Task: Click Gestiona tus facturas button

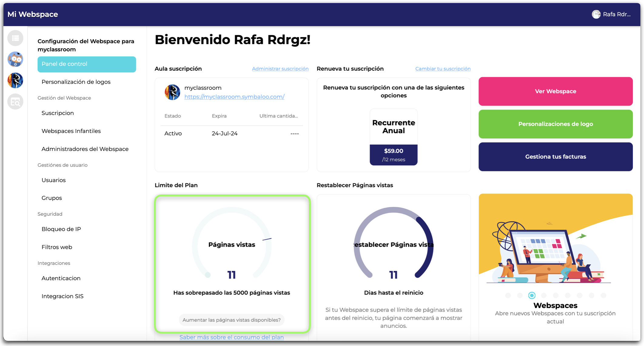Action: pos(555,157)
